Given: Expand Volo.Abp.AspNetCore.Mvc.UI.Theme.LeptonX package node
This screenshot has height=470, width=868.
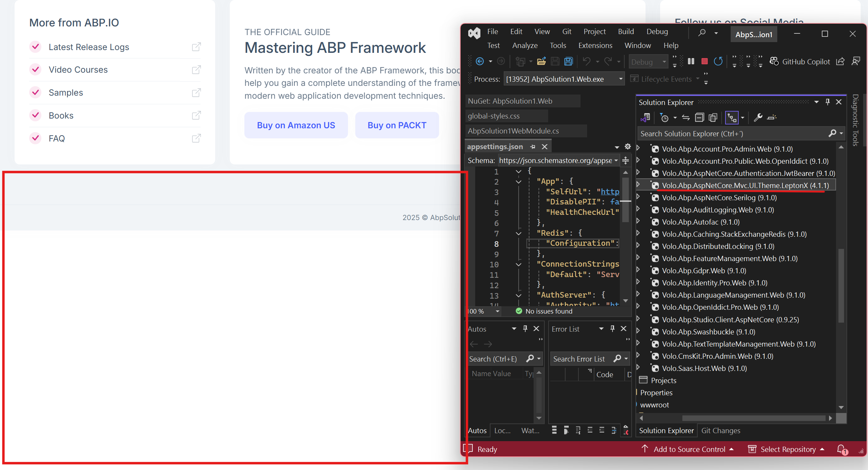Looking at the screenshot, I should [x=638, y=185].
